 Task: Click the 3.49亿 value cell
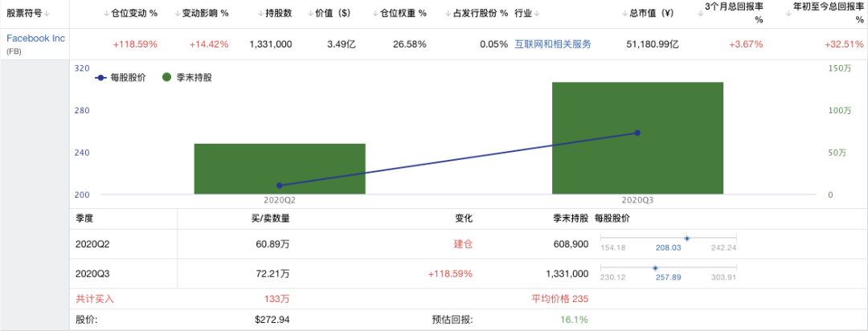(341, 44)
